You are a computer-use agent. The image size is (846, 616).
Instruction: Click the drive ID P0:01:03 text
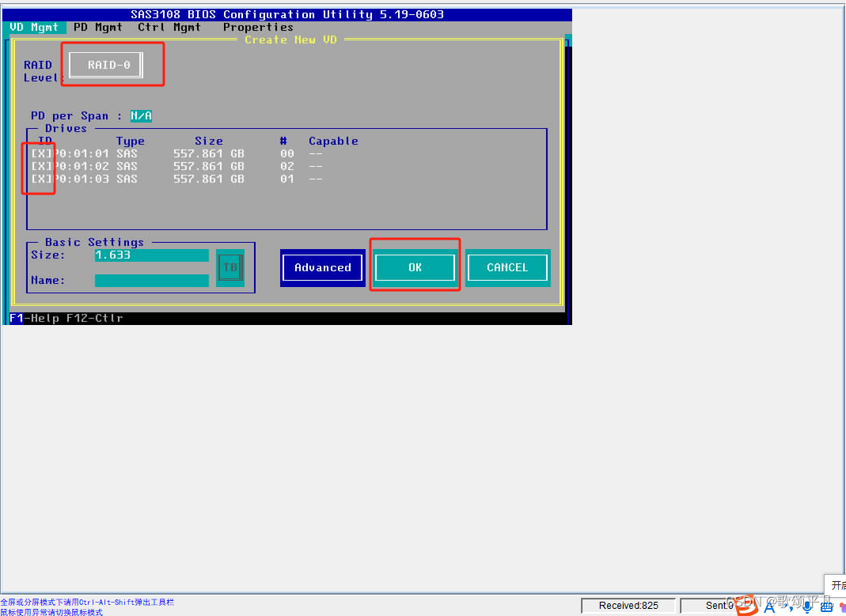pyautogui.click(x=81, y=179)
